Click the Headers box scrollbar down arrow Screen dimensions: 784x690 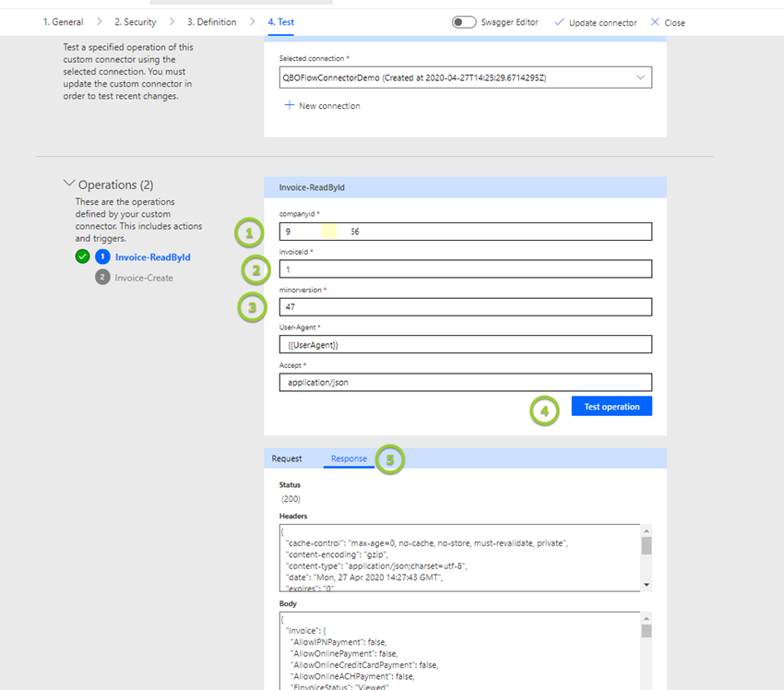[x=646, y=585]
